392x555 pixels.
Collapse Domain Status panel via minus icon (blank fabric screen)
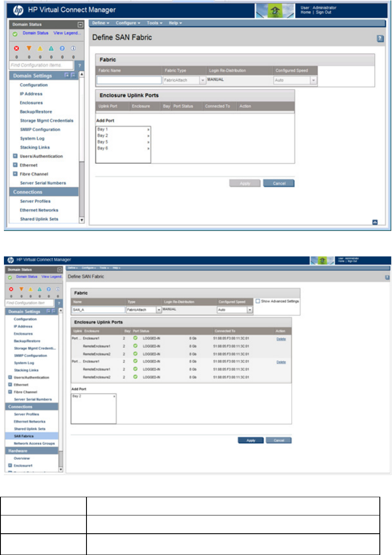pyautogui.click(x=80, y=25)
